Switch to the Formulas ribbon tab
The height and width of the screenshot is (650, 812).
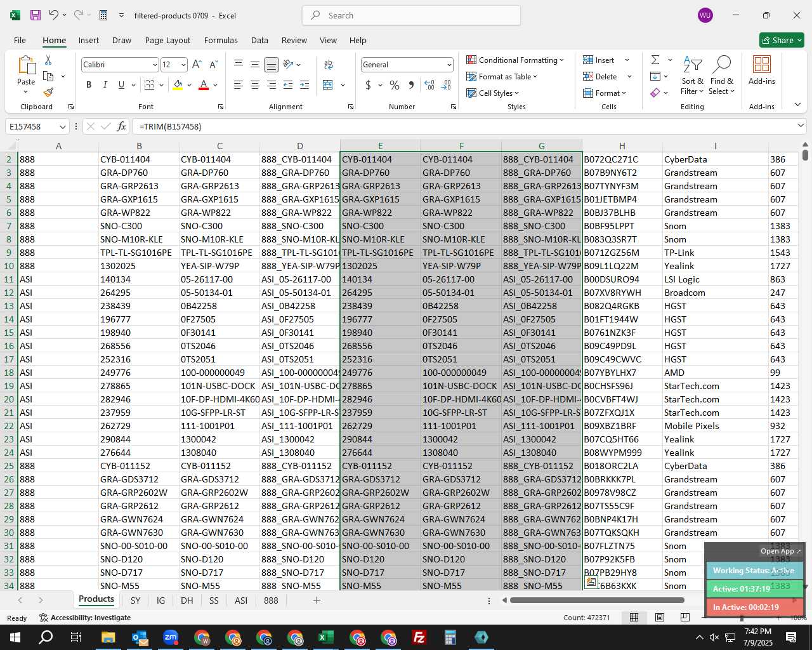click(x=221, y=40)
